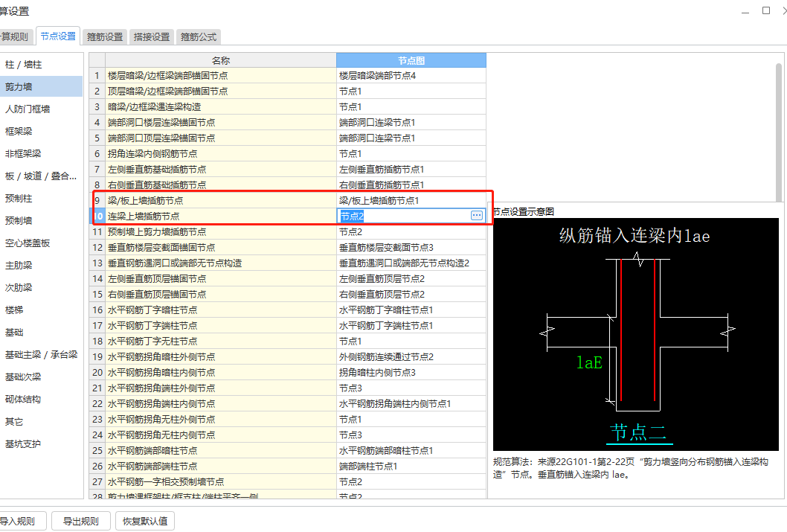Click the vertical scrollbar on the right
This screenshot has height=532, width=787.
click(x=779, y=132)
